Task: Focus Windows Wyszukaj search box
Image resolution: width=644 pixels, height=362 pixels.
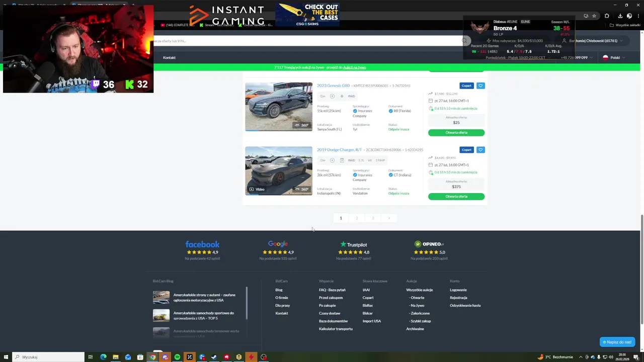Action: click(48, 357)
